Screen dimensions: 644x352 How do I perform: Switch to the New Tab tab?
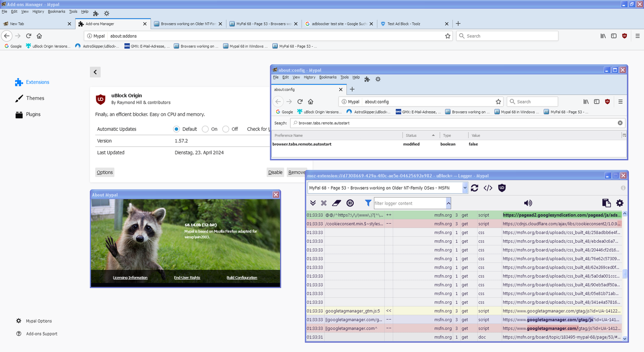(37, 24)
